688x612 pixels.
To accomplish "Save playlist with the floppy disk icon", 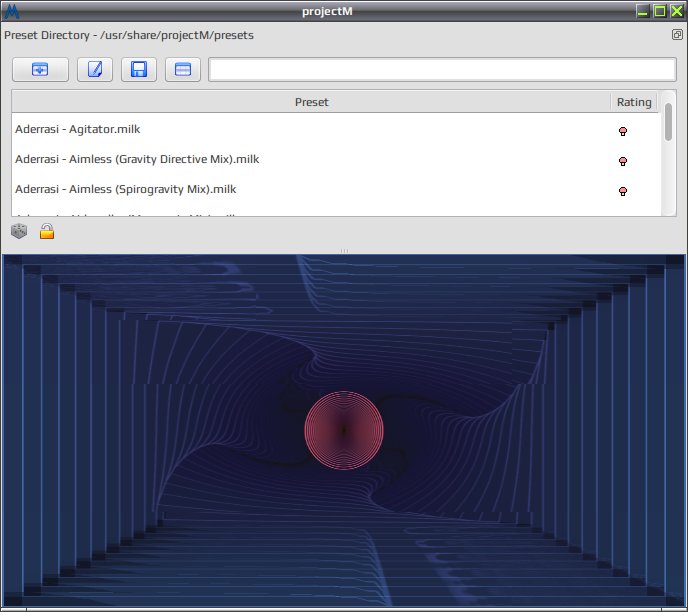I will 139,69.
